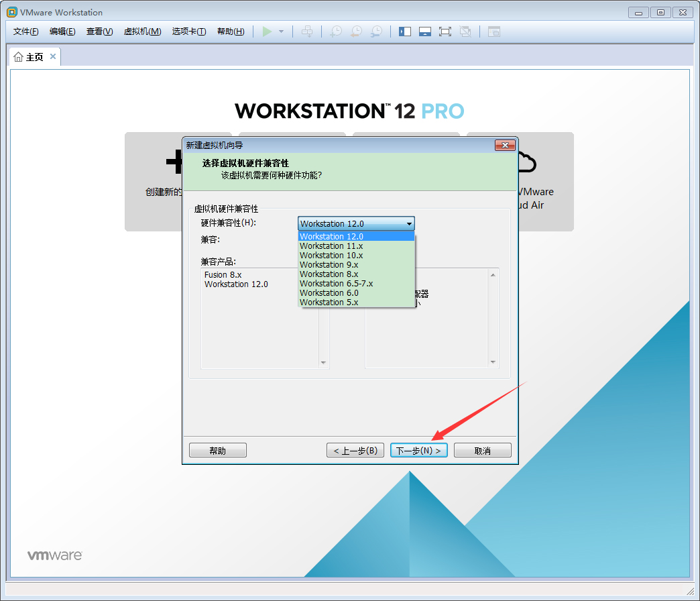Activate Unity mode icon

(466, 31)
